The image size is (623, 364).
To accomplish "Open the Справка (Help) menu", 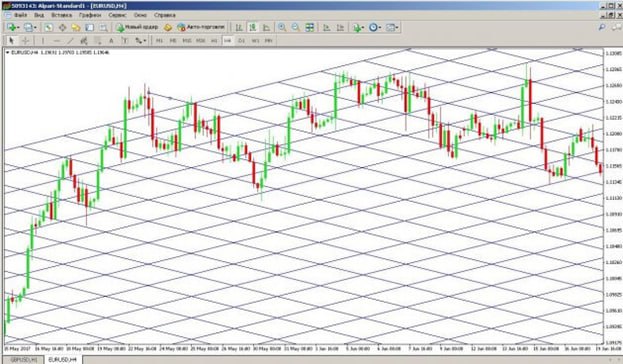I will point(164,15).
